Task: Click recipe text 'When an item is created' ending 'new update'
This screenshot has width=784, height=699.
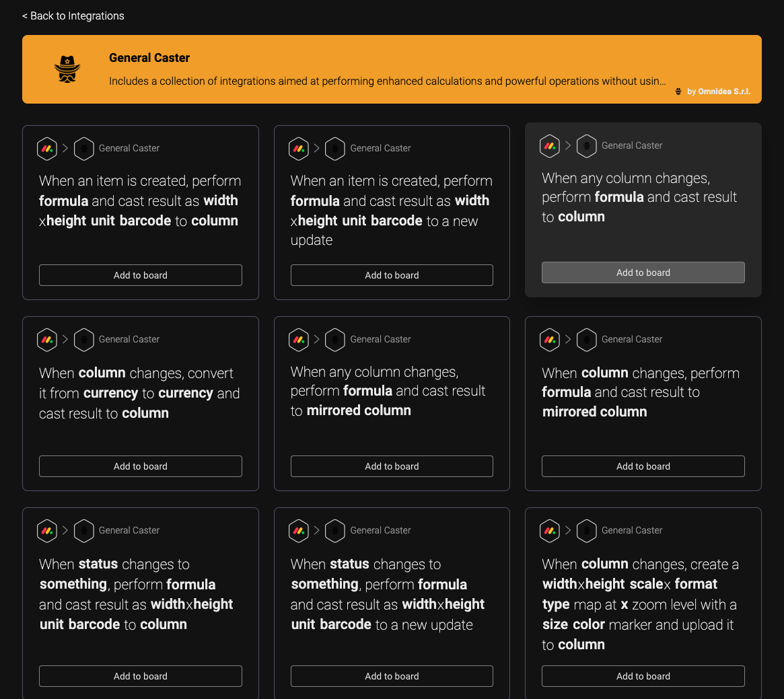Action: pos(392,211)
